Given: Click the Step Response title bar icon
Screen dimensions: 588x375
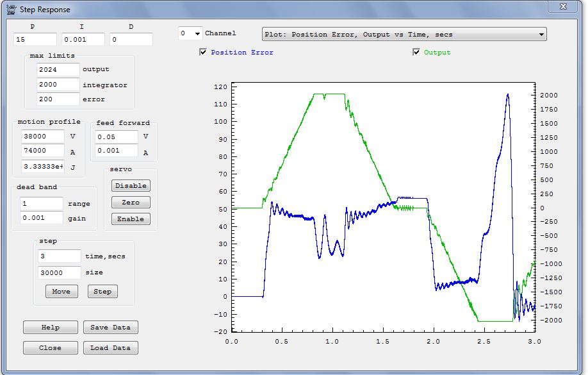Looking at the screenshot, I should point(11,10).
